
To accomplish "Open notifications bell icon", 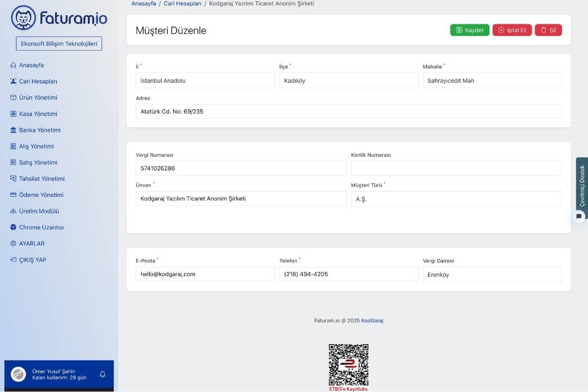I will 102,374.
